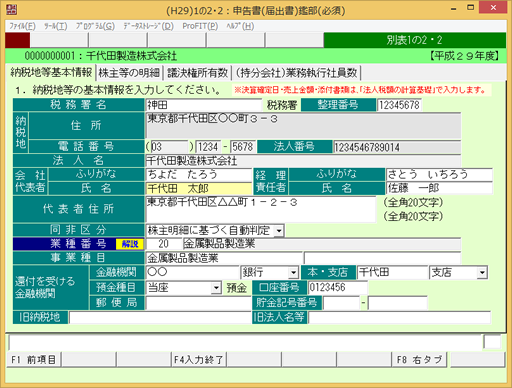512x388 pixels.
Task: Click the phone field 5678
Action: point(243,147)
